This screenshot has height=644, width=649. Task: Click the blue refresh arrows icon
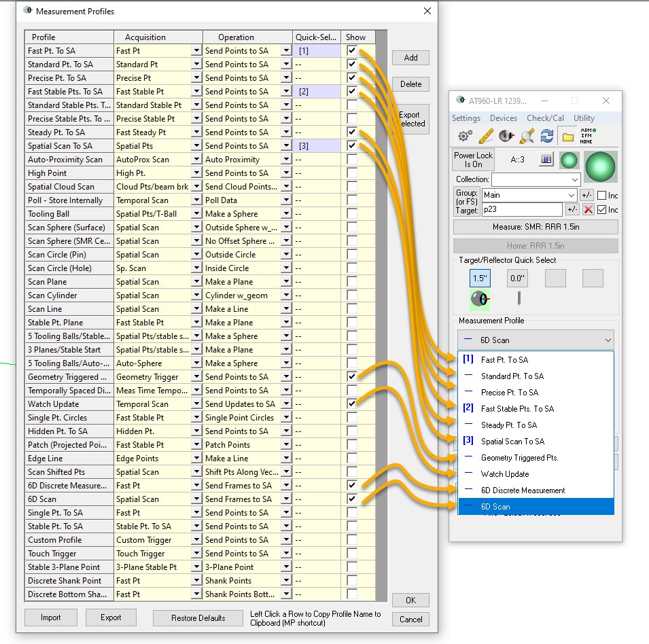click(x=546, y=137)
